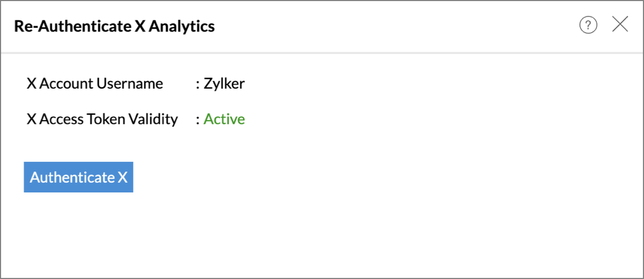The height and width of the screenshot is (279, 644).
Task: Click the divider line below the header
Action: point(322,53)
